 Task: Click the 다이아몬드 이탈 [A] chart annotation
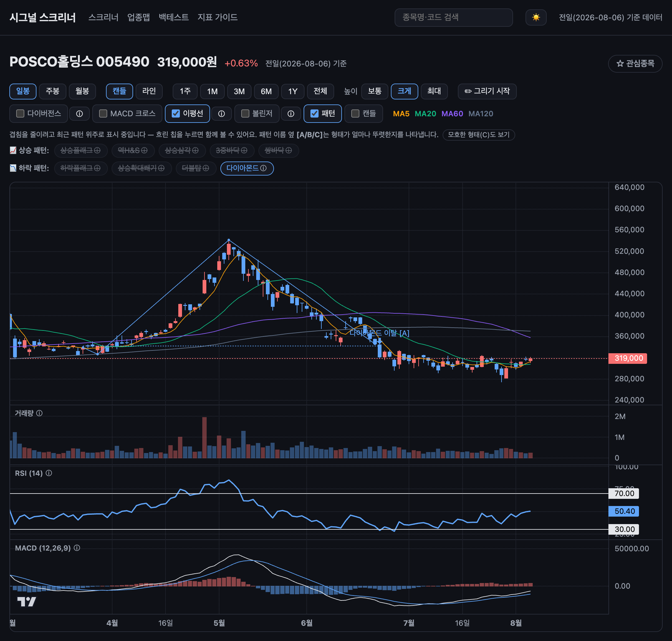[380, 333]
